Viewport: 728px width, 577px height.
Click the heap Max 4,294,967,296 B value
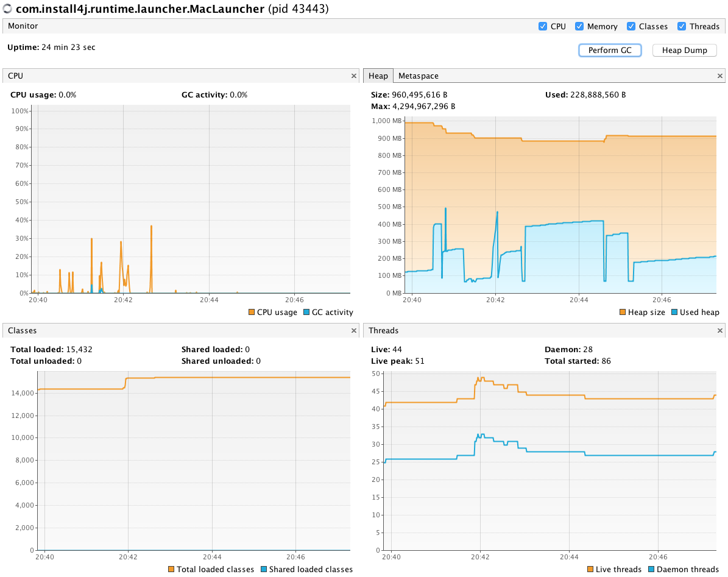click(x=424, y=106)
